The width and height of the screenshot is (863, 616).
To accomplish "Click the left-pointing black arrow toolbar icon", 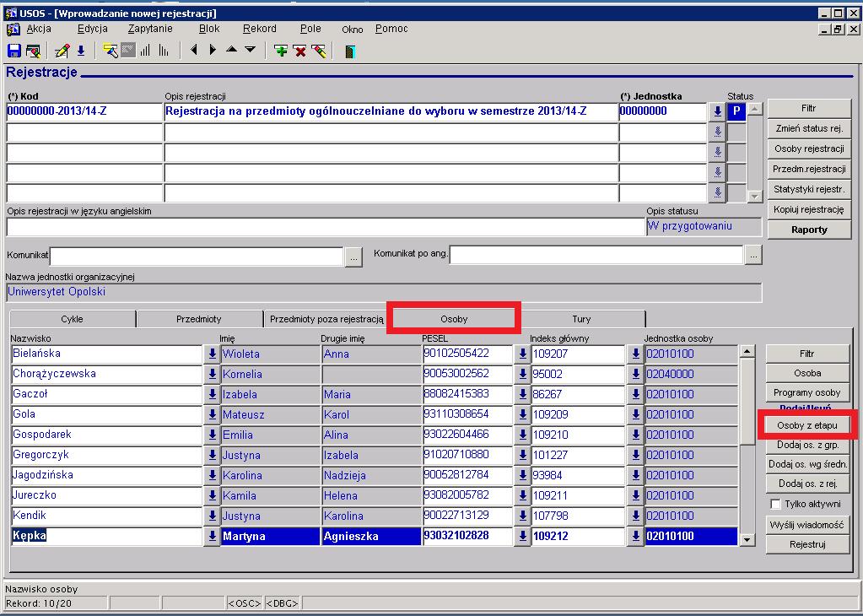I will tap(194, 50).
